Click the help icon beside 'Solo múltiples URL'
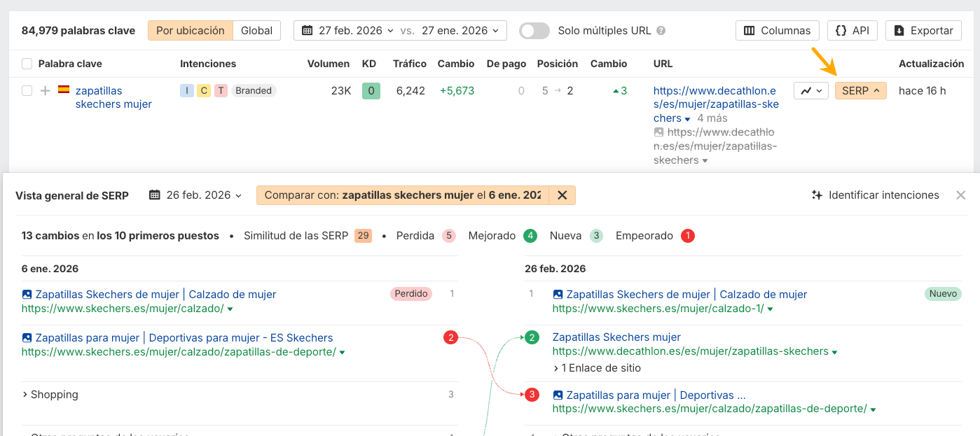The height and width of the screenshot is (436, 980). pos(661,30)
